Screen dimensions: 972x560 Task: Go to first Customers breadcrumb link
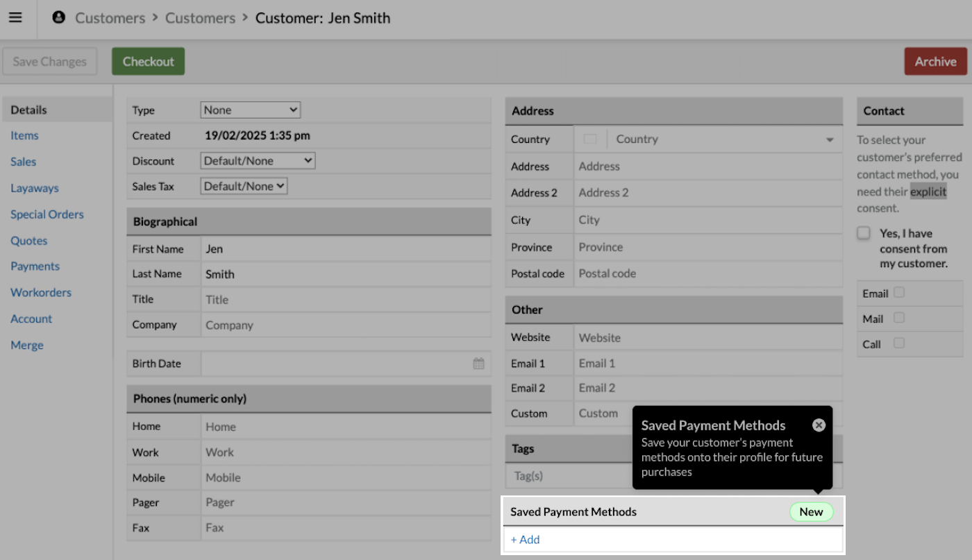pos(110,18)
